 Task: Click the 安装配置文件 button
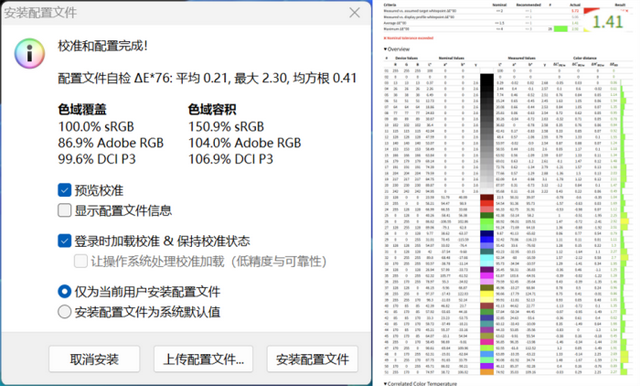[312, 359]
